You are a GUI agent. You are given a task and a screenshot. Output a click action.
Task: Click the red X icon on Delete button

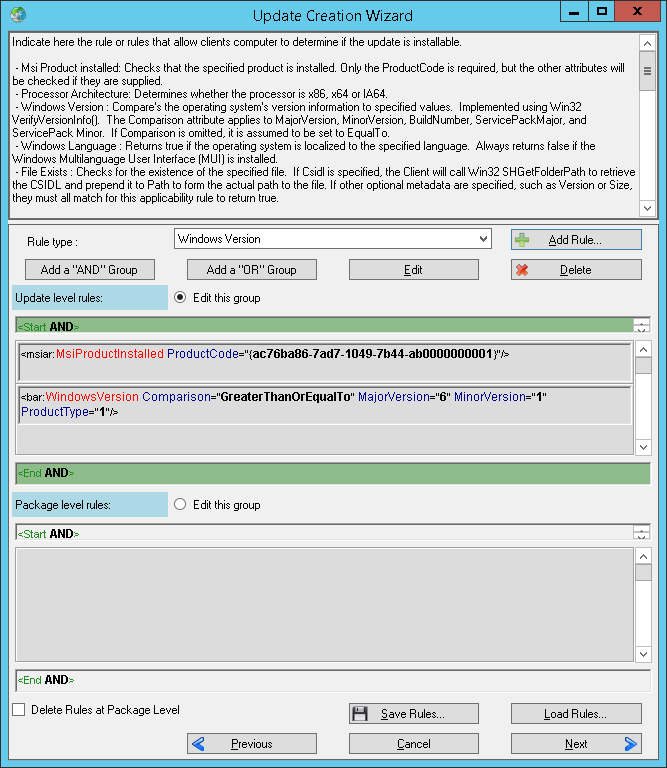click(x=522, y=270)
